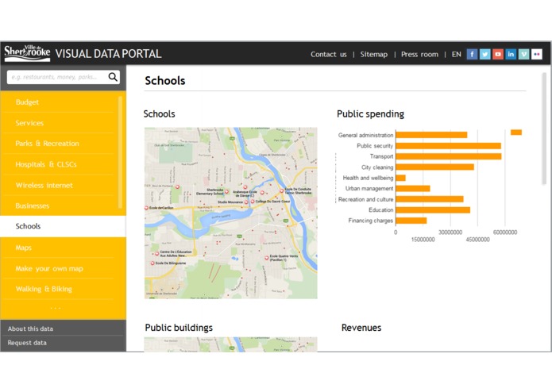This screenshot has width=552, height=392.
Task: Open the Public buildings map thumbnail
Action: click(230, 344)
